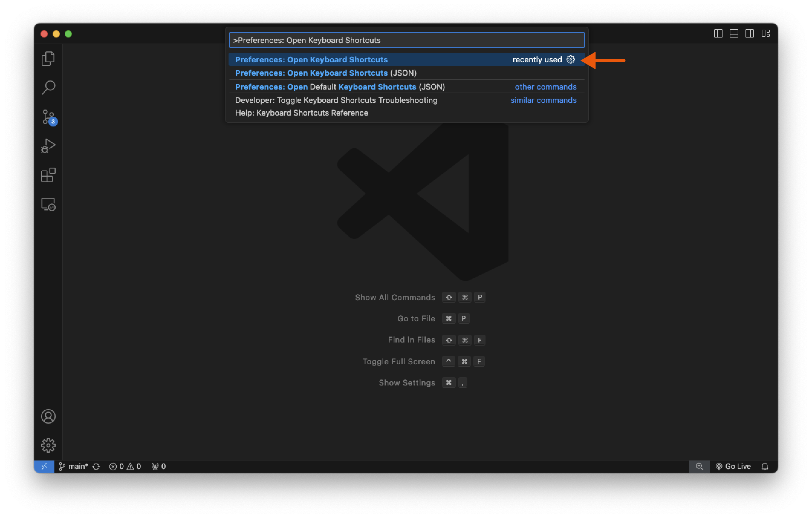Click the command palette input field
Image resolution: width=812 pixels, height=518 pixels.
coord(406,40)
